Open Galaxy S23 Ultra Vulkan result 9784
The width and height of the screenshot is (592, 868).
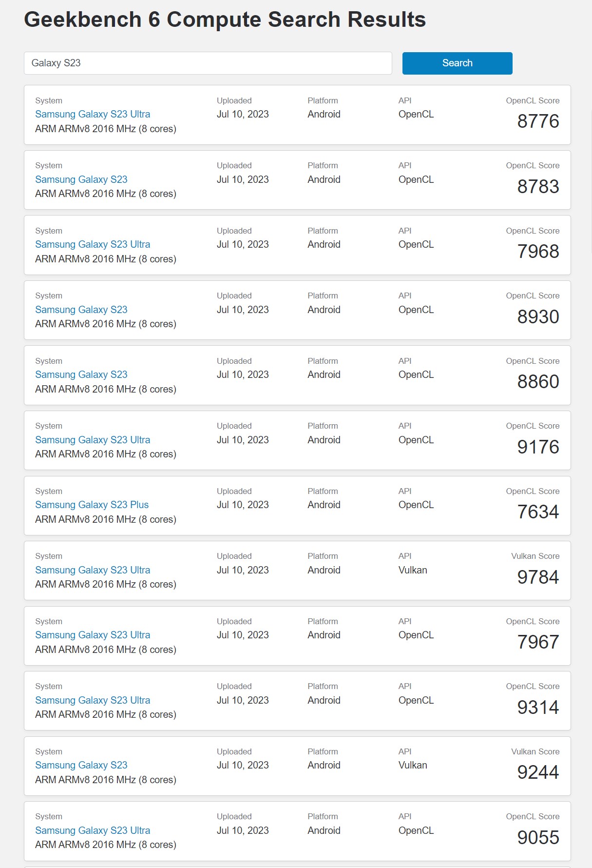click(x=93, y=570)
